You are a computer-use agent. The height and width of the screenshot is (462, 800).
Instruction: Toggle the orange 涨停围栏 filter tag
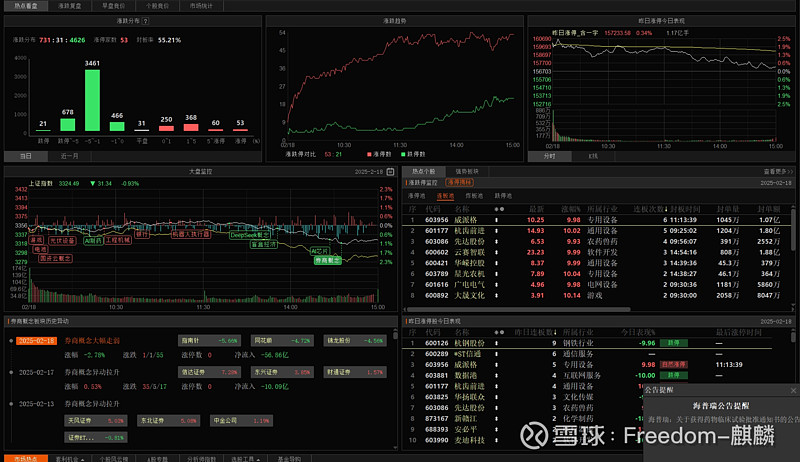459,183
